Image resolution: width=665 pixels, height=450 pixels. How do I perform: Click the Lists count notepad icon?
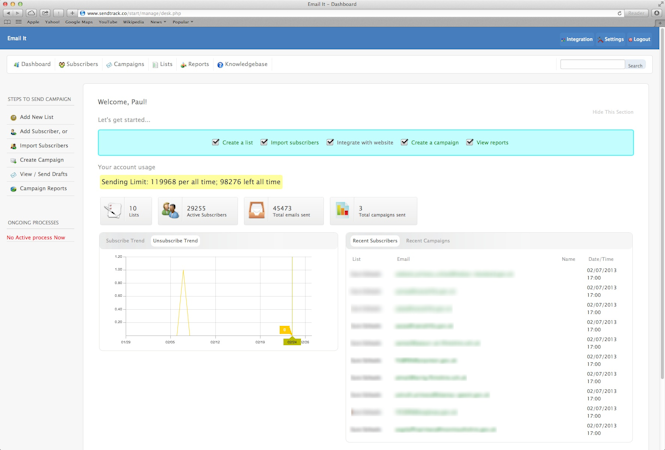[113, 210]
